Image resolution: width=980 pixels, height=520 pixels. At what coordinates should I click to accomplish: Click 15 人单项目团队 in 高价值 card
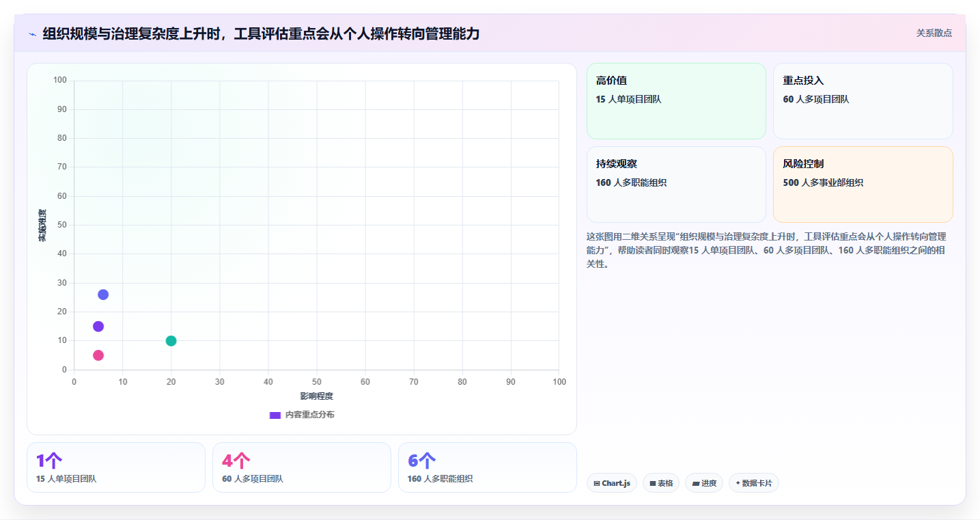point(628,99)
